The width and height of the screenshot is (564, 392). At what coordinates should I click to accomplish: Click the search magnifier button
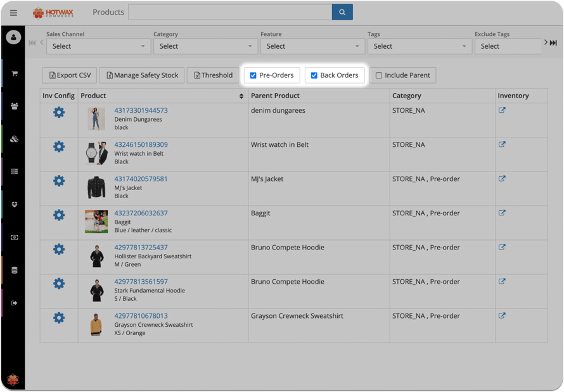pos(342,12)
